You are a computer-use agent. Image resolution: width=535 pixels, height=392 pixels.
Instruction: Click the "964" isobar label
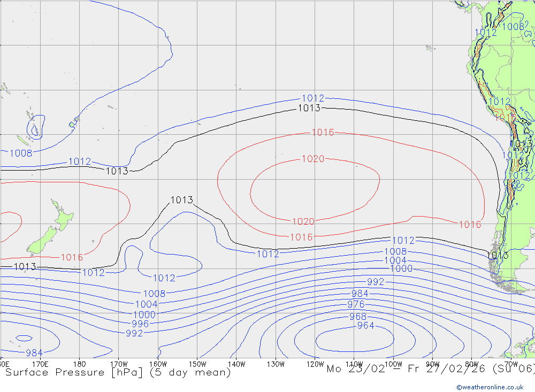366,326
